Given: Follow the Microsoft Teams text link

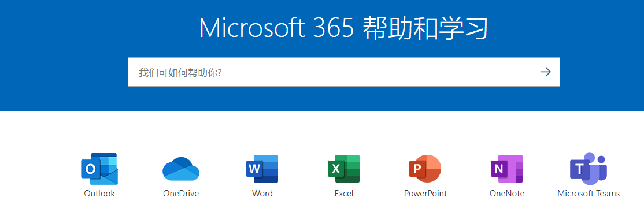Looking at the screenshot, I should [x=588, y=194].
